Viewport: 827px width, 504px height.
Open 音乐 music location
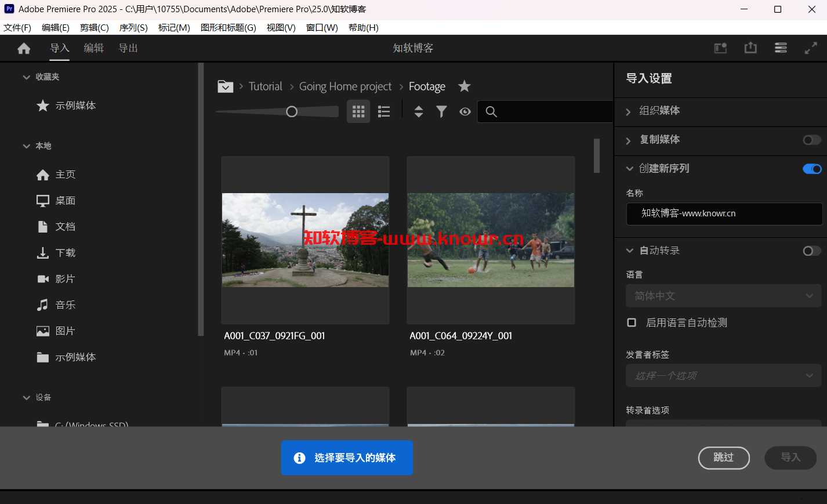point(56,305)
